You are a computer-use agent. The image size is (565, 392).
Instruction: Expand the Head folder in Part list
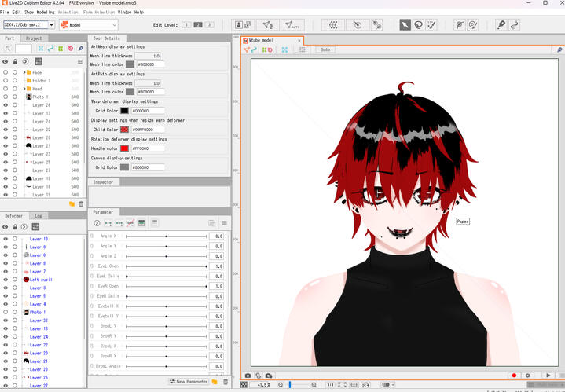23,89
